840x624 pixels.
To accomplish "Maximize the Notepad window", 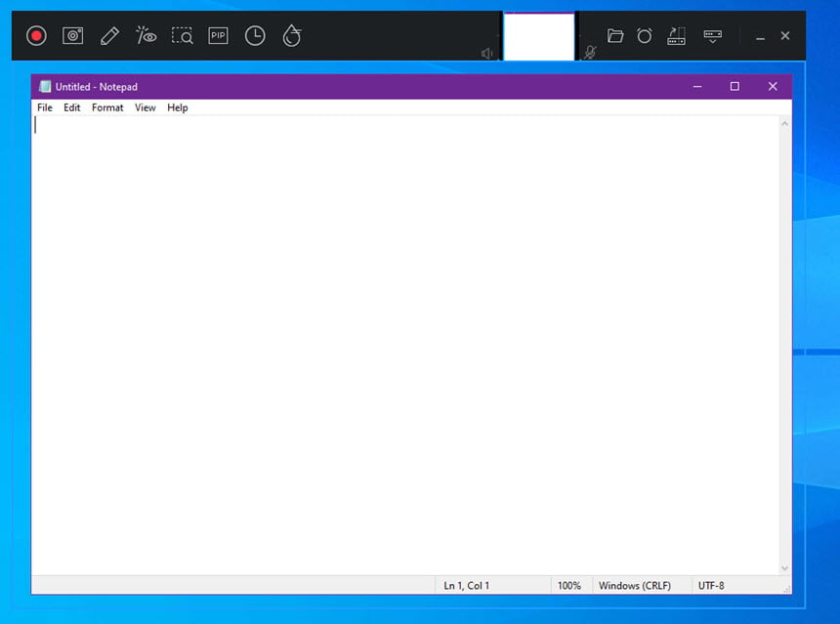I will (x=735, y=86).
